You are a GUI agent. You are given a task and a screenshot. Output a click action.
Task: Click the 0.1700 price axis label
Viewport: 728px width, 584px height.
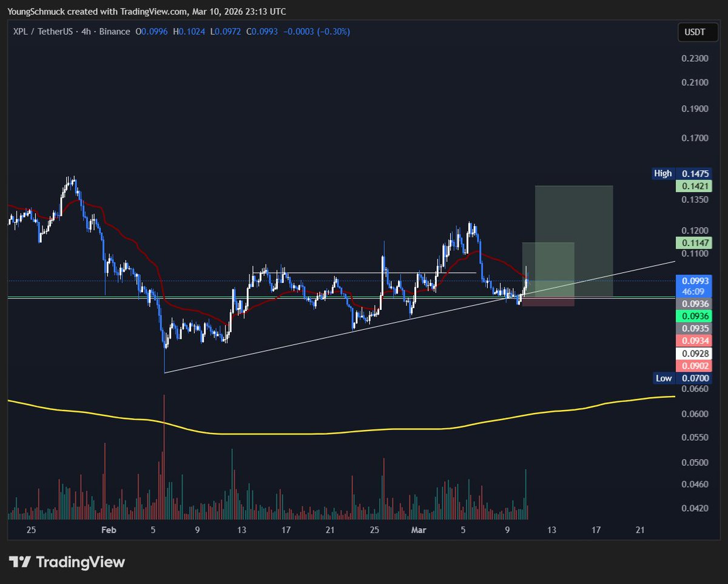pyautogui.click(x=694, y=138)
